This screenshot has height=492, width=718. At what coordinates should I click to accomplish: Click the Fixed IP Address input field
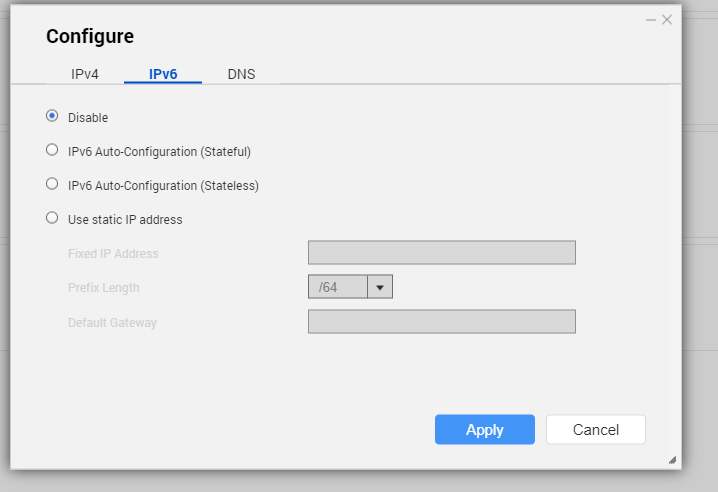pyautogui.click(x=441, y=253)
